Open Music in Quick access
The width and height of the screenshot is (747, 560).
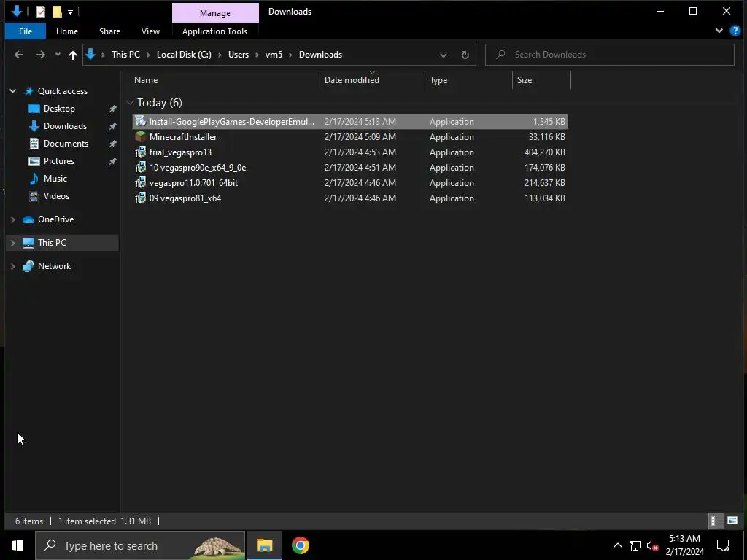[55, 179]
